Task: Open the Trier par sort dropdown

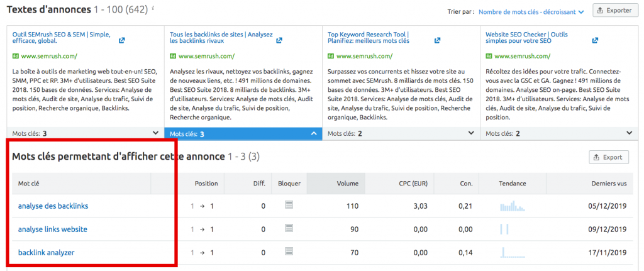Action: click(x=531, y=12)
